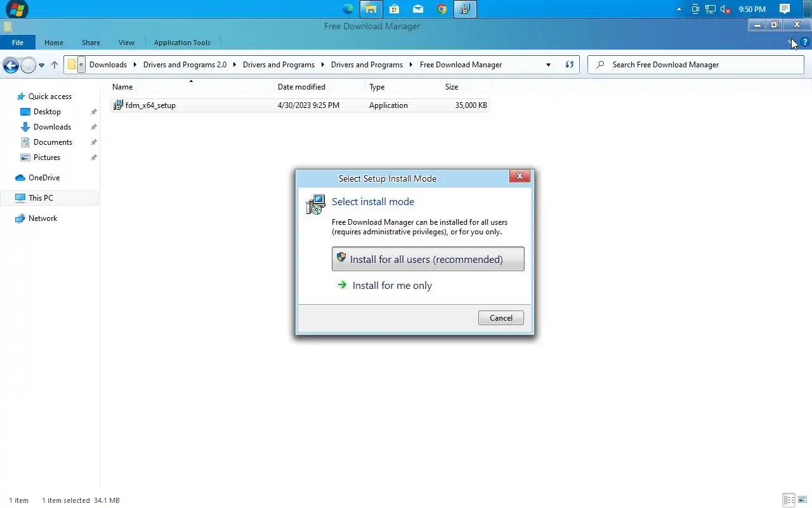Open Pictures in the navigation pane
812x508 pixels.
coord(47,157)
